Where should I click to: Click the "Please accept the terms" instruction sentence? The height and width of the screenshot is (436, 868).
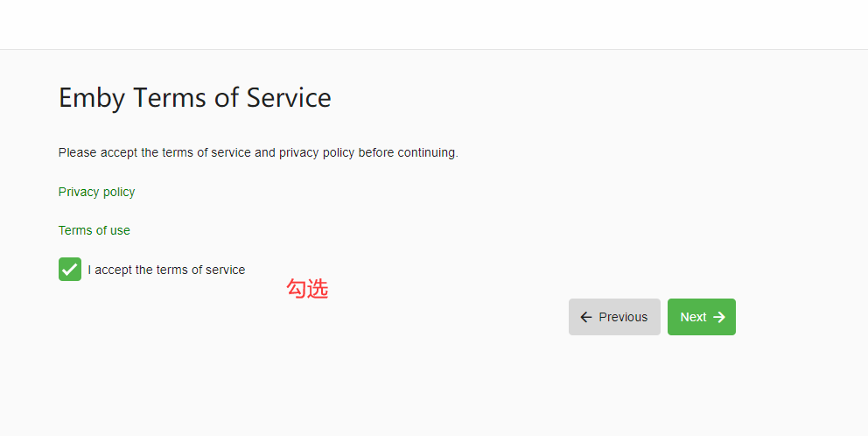[x=258, y=152]
